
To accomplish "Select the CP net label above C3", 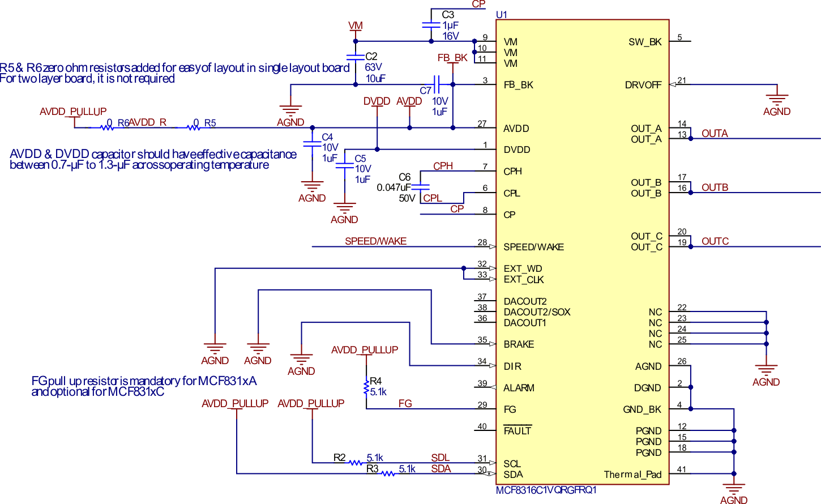I will click(x=478, y=4).
